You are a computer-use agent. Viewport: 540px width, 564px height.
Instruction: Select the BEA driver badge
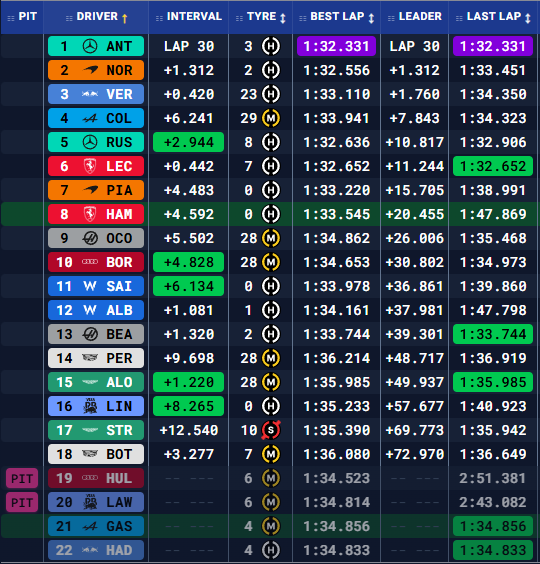96,334
